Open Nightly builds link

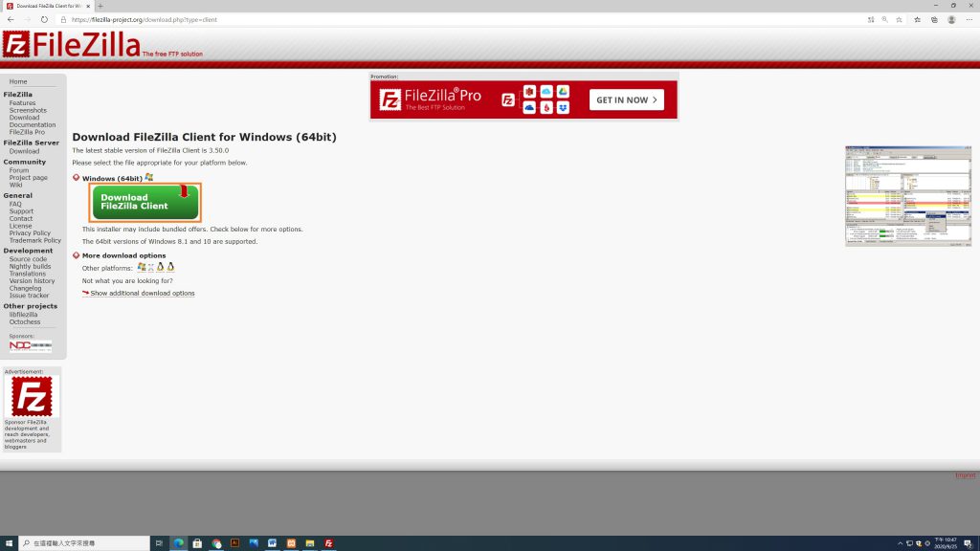(30, 267)
